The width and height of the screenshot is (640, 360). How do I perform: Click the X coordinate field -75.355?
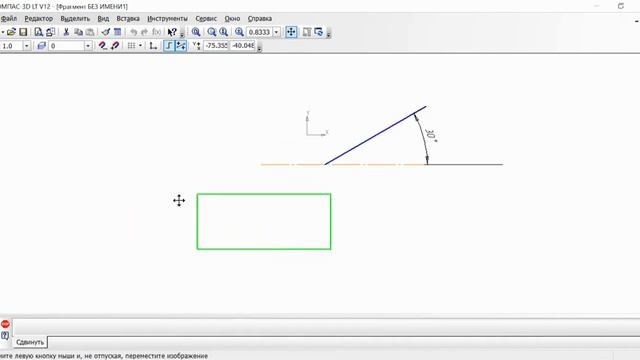pos(216,46)
